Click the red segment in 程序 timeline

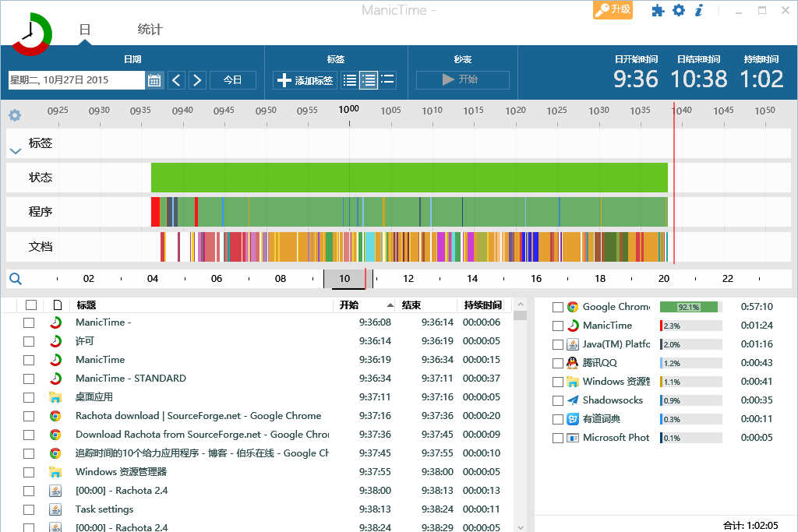[155, 212]
